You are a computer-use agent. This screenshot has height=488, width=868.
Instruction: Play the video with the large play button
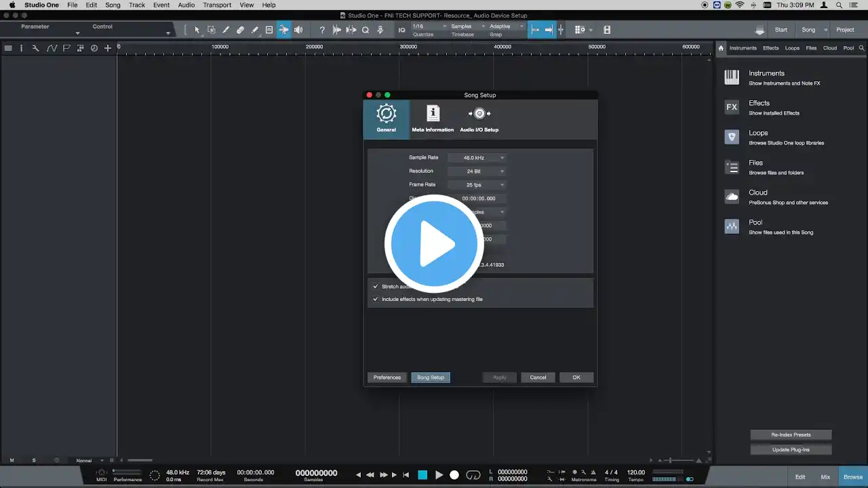[x=434, y=243]
